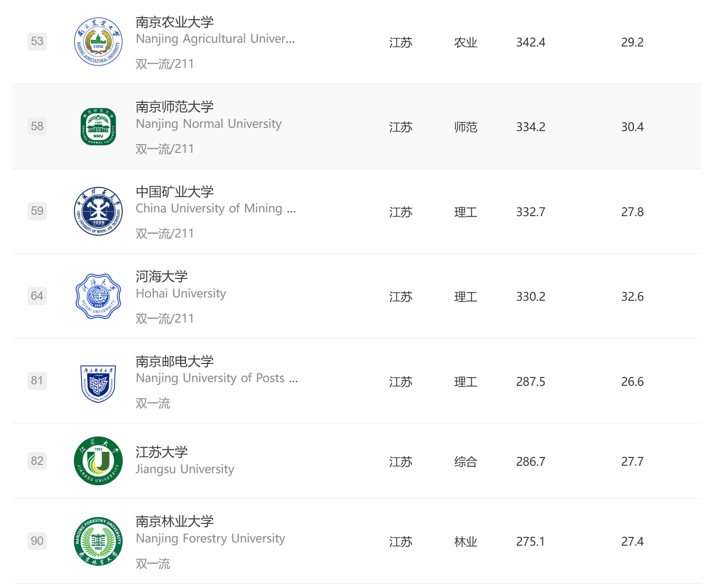The width and height of the screenshot is (712, 588).
Task: Open the 南京师范大学 link
Action: pos(175,106)
